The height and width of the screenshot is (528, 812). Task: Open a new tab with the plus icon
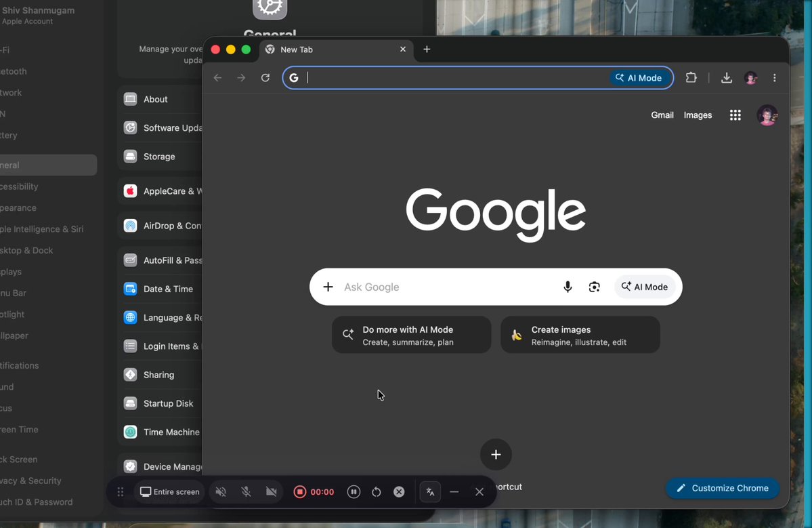(427, 49)
